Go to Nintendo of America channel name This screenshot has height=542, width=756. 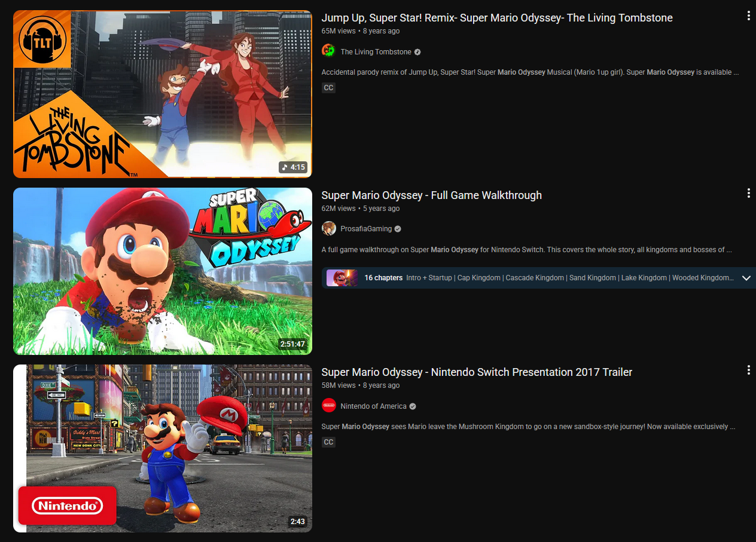[x=373, y=406]
